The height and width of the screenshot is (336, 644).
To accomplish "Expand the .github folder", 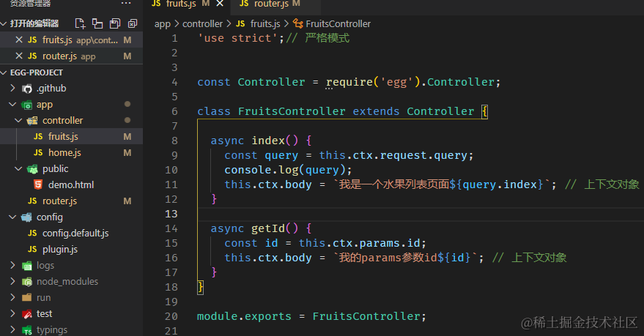I will 12,88.
